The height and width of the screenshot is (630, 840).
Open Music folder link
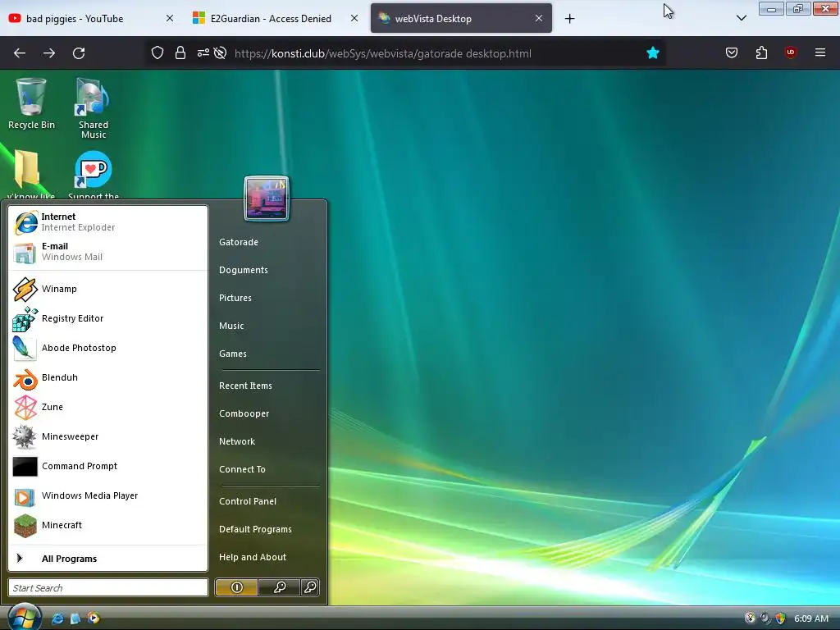[x=231, y=326]
